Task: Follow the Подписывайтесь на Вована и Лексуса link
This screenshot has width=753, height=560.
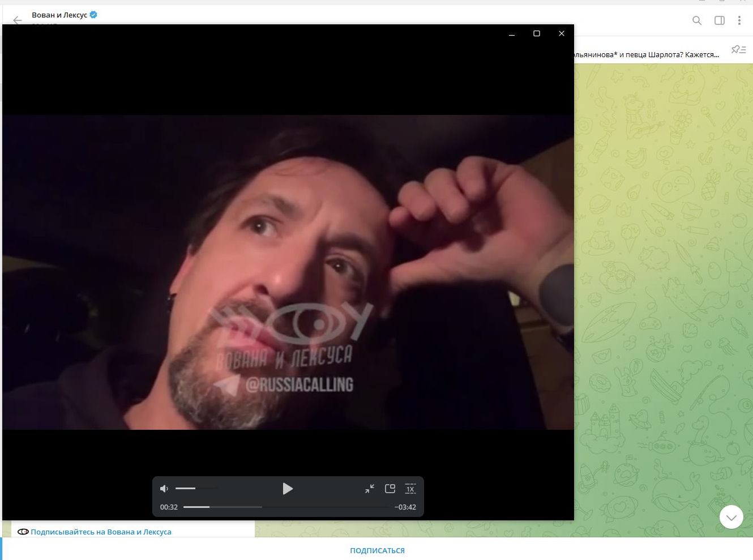Action: coord(101,532)
